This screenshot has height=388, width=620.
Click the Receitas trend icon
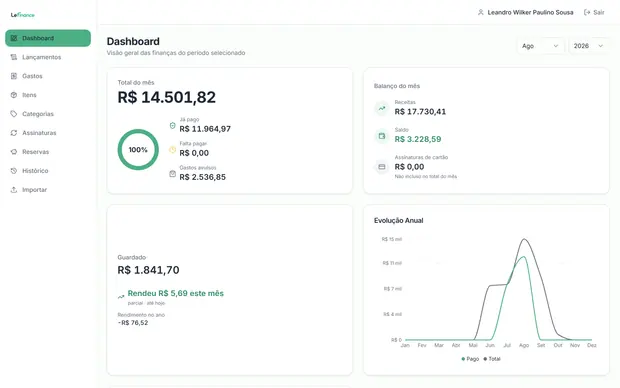click(382, 108)
